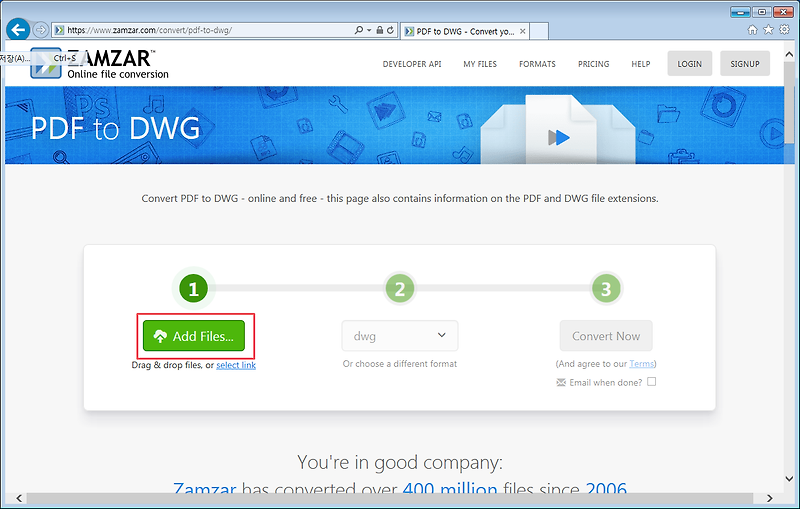This screenshot has height=509, width=800.
Task: Click the envelope icon beside Email when done
Action: coord(561,383)
